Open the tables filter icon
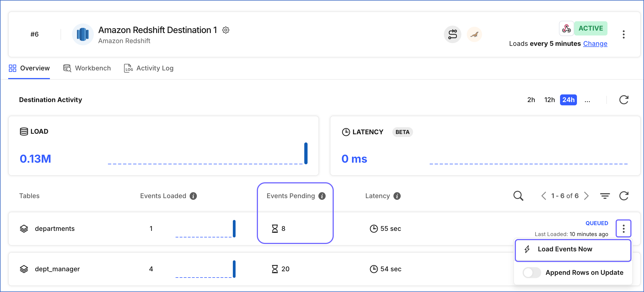Viewport: 644px width, 292px height. [605, 196]
